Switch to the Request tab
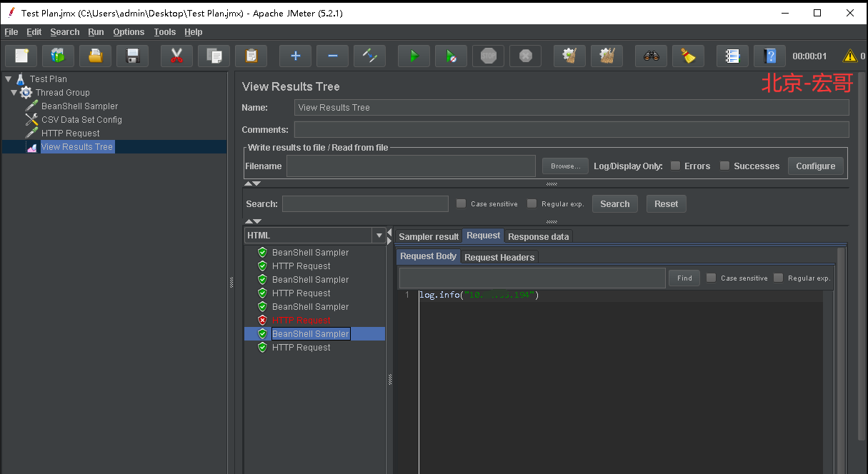The width and height of the screenshot is (868, 474). click(484, 236)
